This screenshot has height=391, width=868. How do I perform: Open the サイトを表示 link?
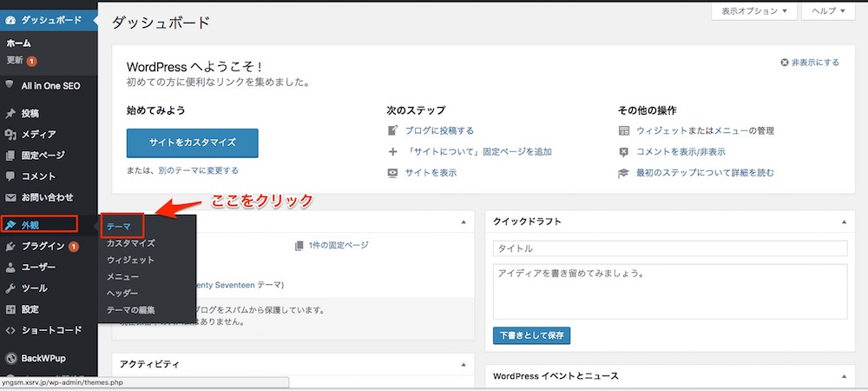[x=431, y=173]
